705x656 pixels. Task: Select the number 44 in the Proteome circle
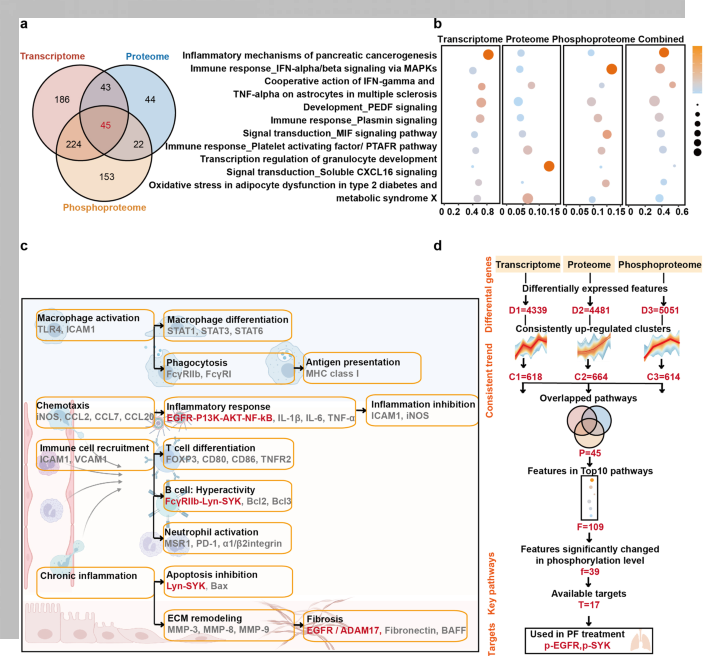click(150, 99)
